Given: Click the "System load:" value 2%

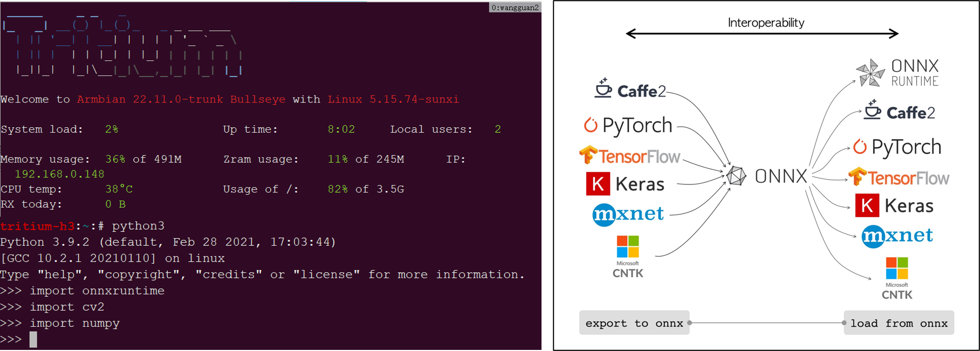Looking at the screenshot, I should tap(112, 129).
